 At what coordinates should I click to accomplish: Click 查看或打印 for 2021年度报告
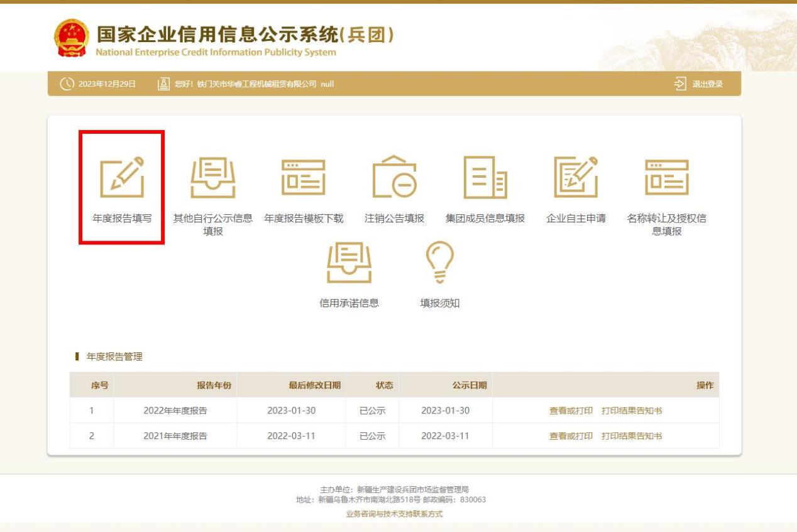click(x=571, y=436)
